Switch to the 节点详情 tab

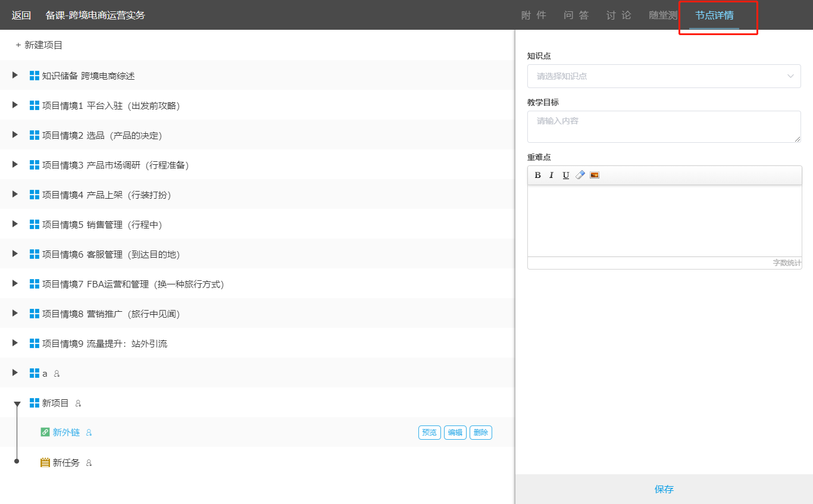[714, 15]
